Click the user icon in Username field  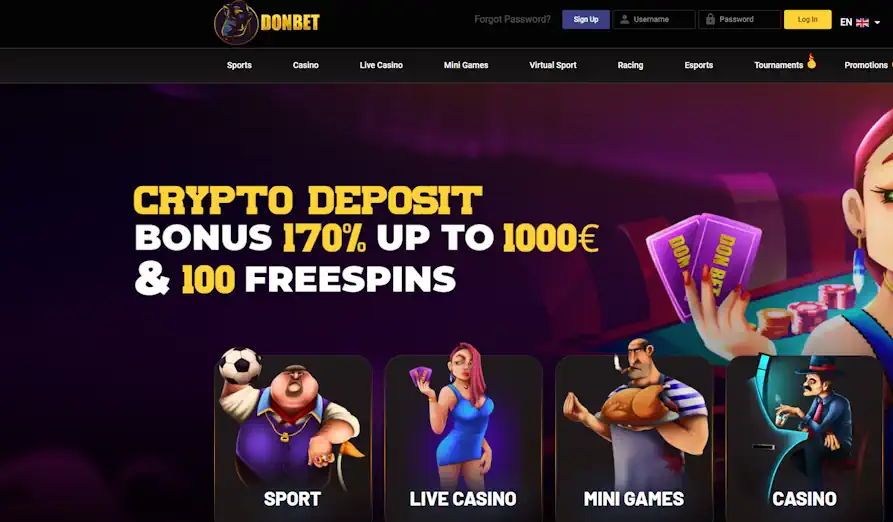coord(624,19)
